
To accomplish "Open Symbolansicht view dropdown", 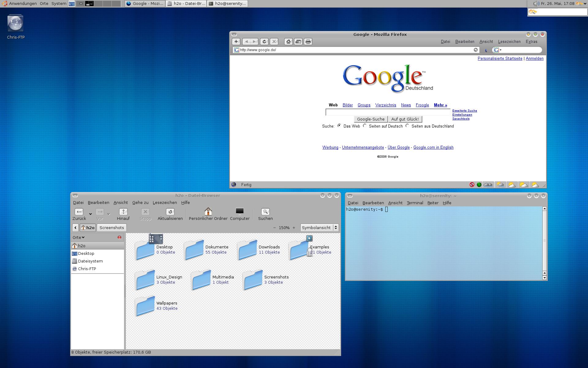I will [319, 228].
